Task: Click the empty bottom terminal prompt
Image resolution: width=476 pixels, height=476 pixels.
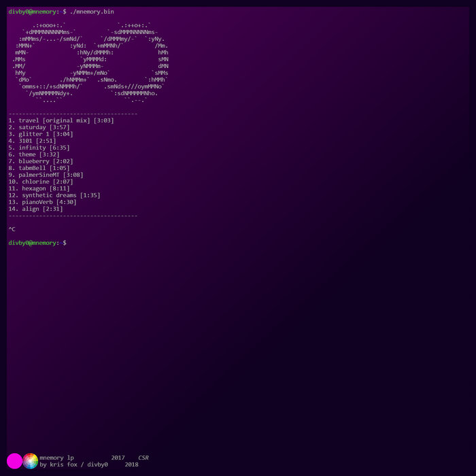Action: click(37, 243)
